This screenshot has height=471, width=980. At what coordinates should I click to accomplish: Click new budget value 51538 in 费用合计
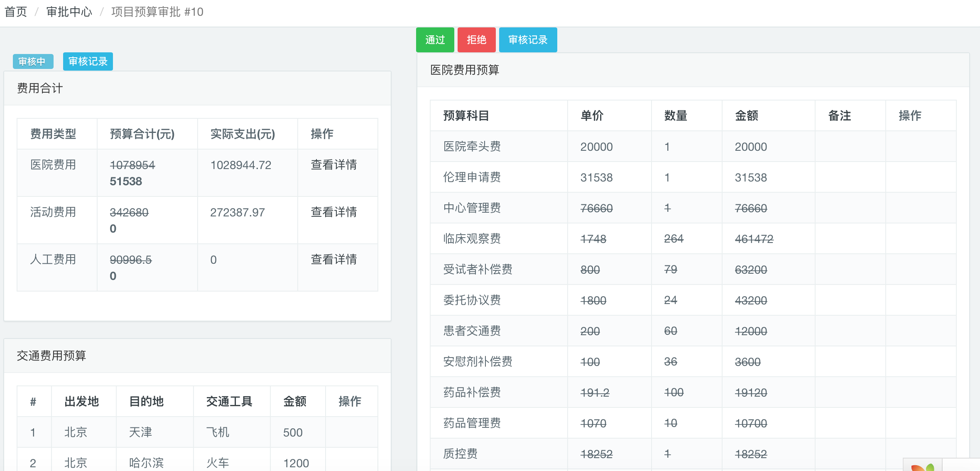pyautogui.click(x=126, y=182)
